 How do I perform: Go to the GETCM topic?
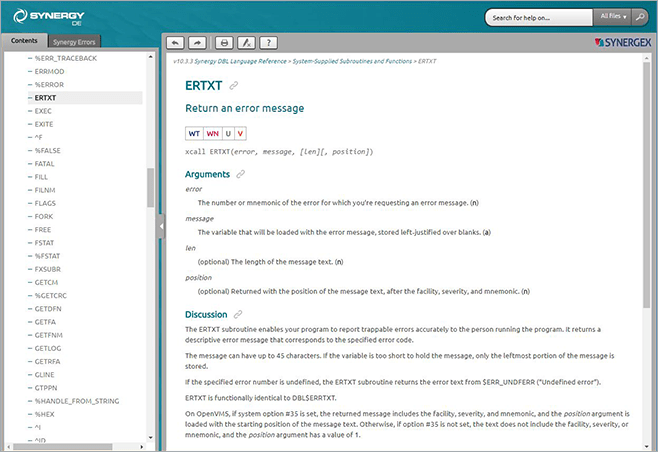[x=47, y=282]
